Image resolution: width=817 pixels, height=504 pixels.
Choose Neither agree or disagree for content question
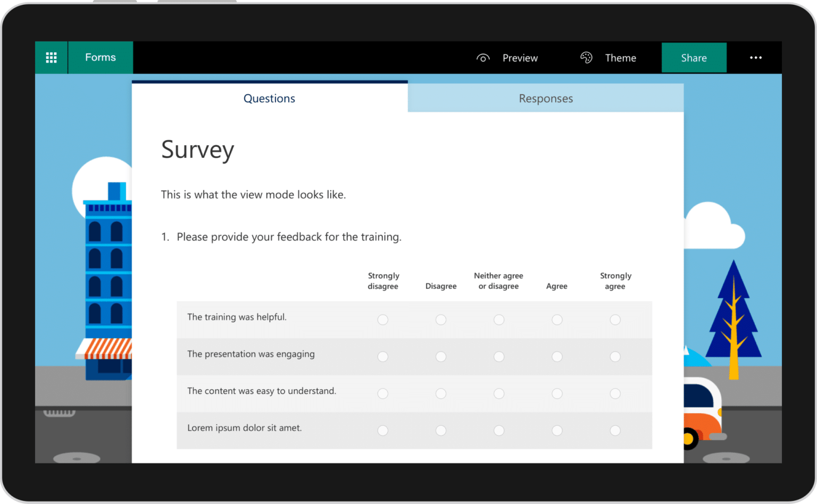point(498,393)
